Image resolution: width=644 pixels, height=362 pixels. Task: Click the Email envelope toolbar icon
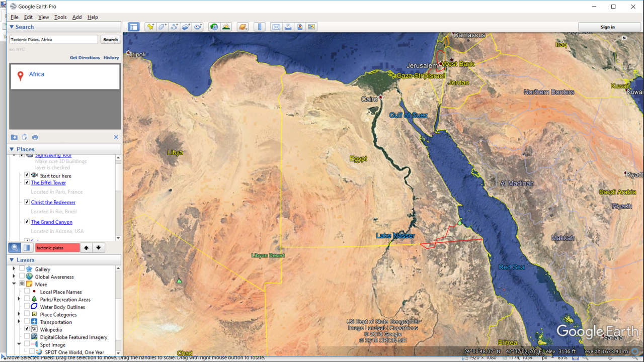pyautogui.click(x=276, y=27)
